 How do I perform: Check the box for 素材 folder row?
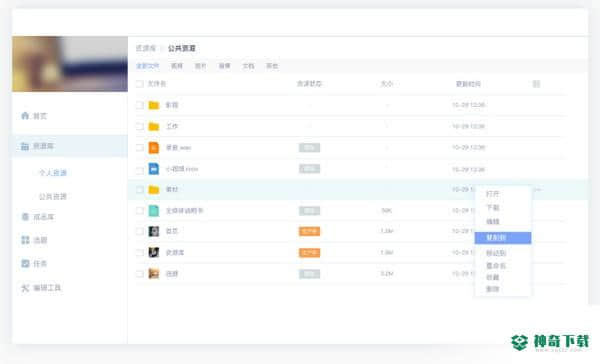tap(140, 189)
